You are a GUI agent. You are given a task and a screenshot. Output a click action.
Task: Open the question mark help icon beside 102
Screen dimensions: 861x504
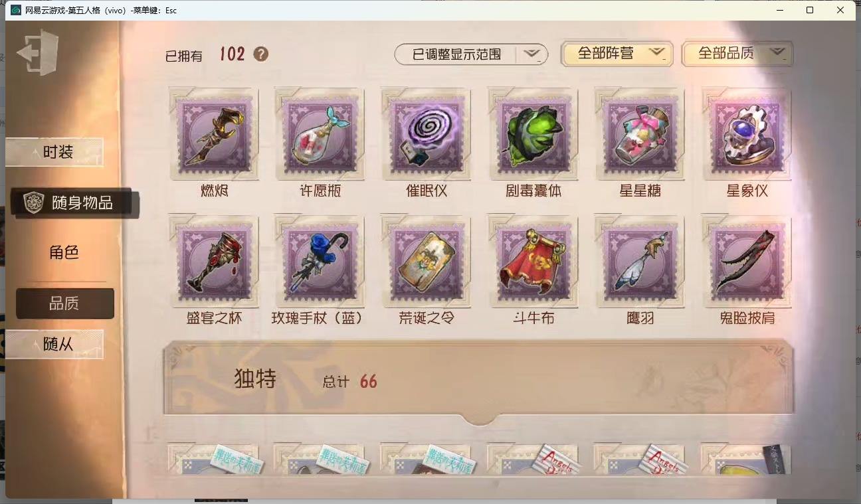(x=261, y=54)
